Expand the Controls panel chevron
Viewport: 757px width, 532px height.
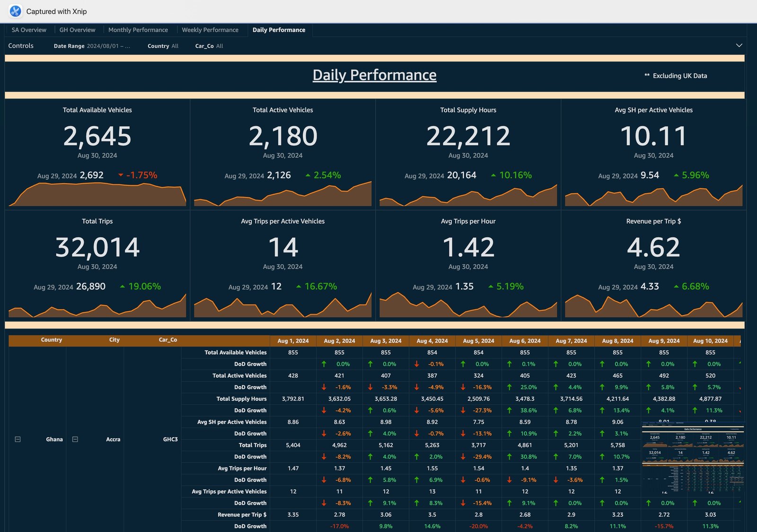click(x=739, y=45)
